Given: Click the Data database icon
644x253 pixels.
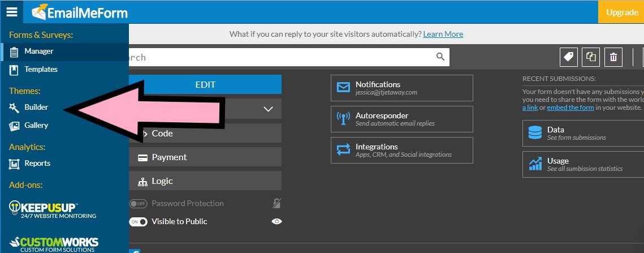Looking at the screenshot, I should [535, 133].
